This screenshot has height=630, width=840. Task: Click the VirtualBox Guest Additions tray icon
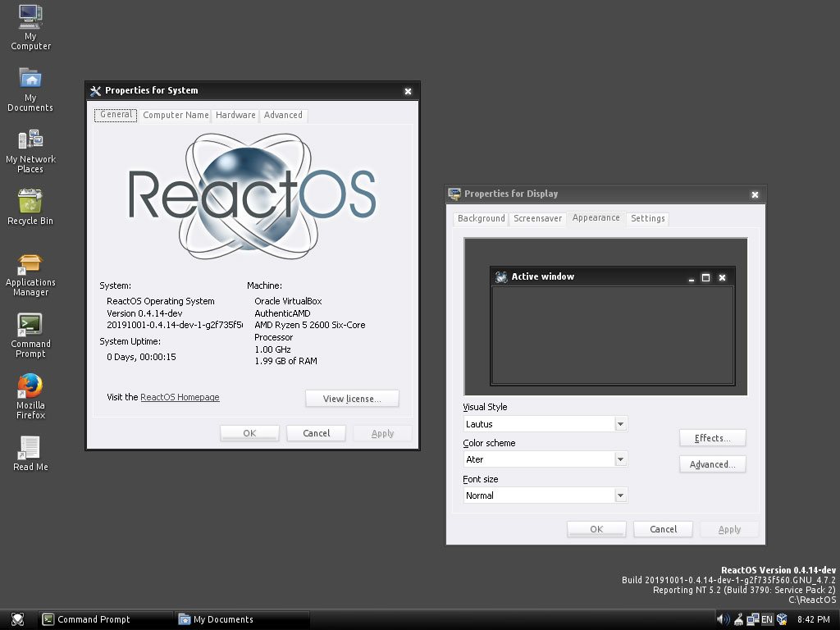click(782, 619)
